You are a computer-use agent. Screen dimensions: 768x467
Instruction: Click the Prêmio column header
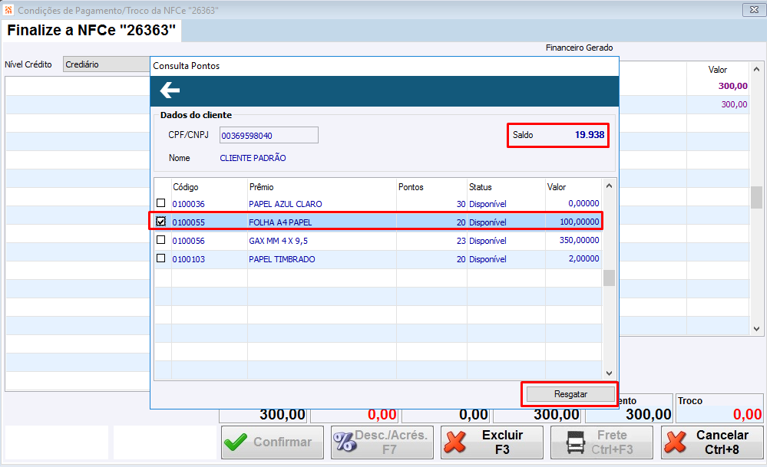[x=261, y=187]
